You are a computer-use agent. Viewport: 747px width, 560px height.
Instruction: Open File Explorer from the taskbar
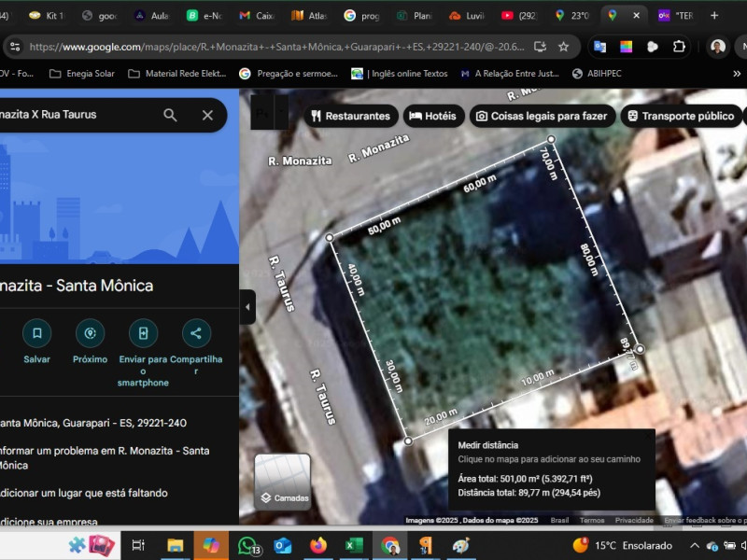pyautogui.click(x=175, y=545)
